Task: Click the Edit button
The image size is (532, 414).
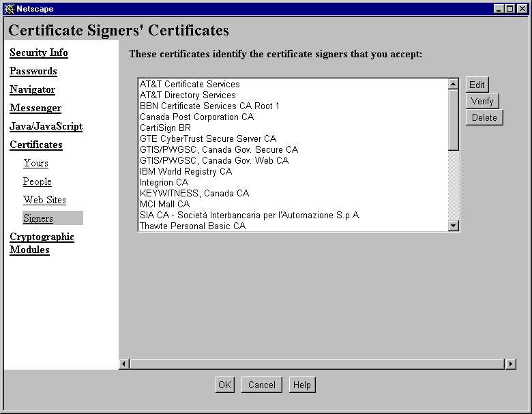Action: point(477,85)
